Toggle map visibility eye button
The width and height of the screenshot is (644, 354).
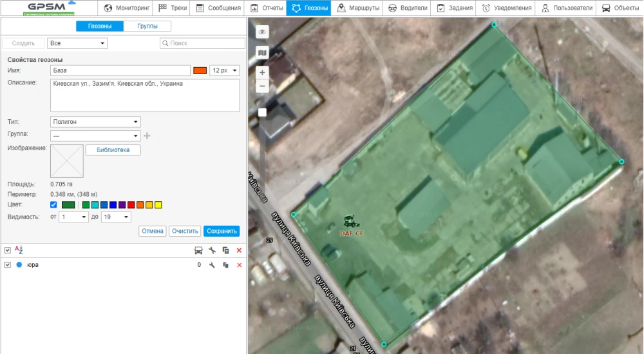[262, 32]
